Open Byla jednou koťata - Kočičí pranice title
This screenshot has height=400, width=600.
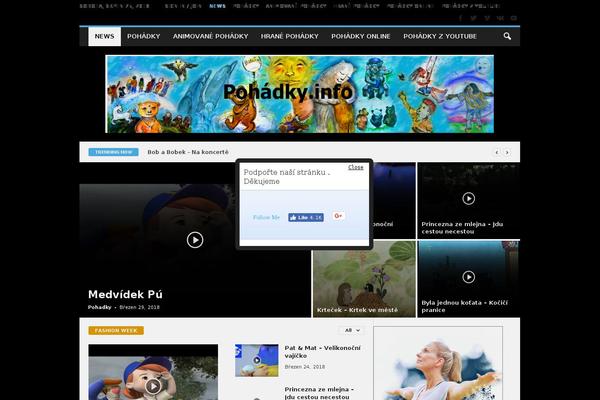click(x=465, y=306)
